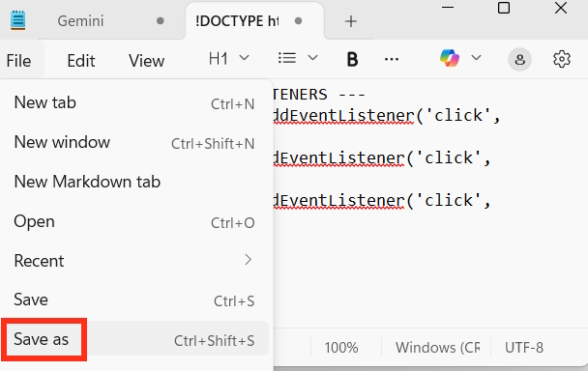Click the Notepad app icon
The width and height of the screenshot is (588, 371).
17,20
